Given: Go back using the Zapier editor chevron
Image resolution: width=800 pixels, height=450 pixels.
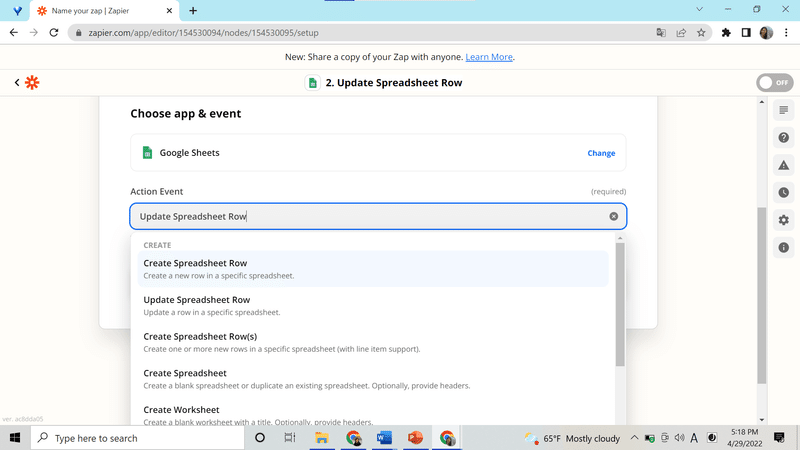Looking at the screenshot, I should pyautogui.click(x=17, y=82).
